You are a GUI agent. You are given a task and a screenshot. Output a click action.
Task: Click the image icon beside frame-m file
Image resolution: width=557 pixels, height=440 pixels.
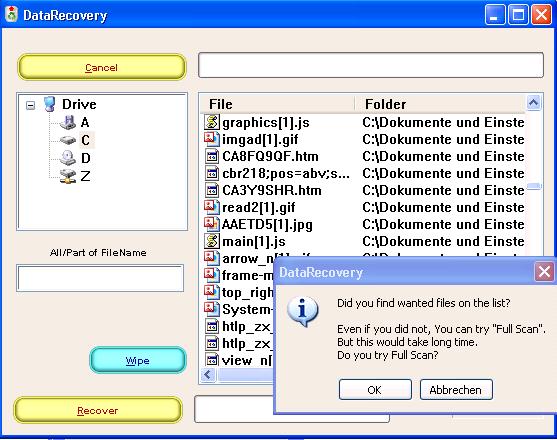[x=212, y=275]
